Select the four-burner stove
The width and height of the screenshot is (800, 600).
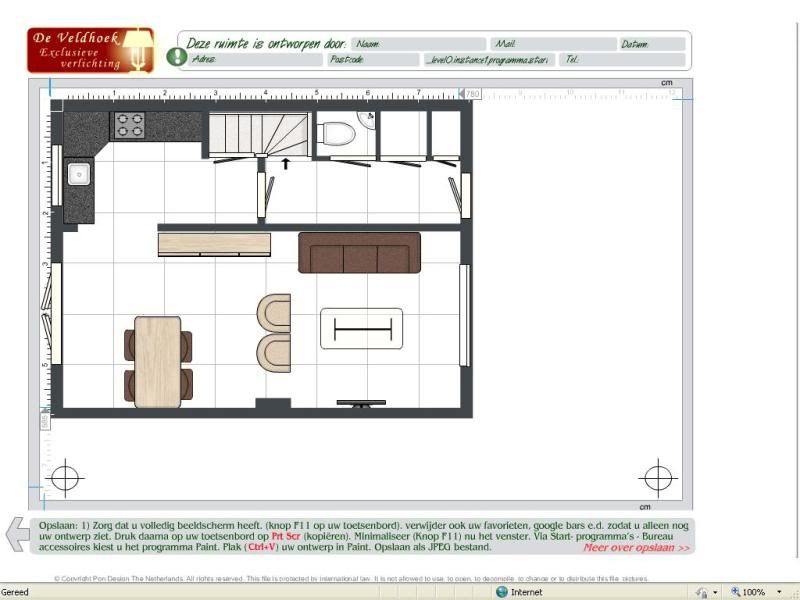pyautogui.click(x=130, y=125)
